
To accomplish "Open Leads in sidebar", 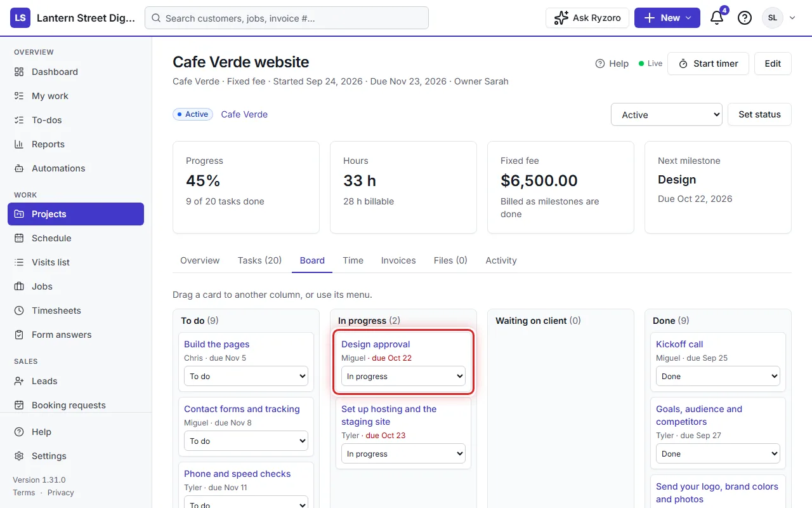I will 76,381.
